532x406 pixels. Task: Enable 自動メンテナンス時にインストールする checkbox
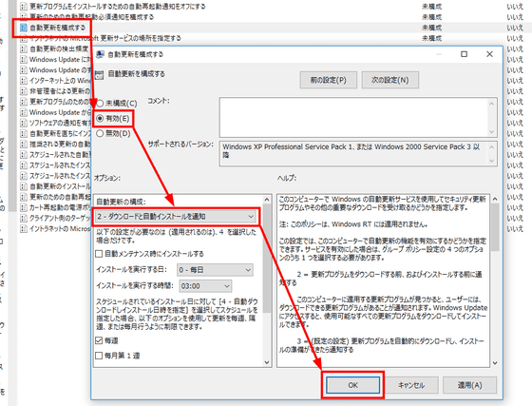point(99,254)
